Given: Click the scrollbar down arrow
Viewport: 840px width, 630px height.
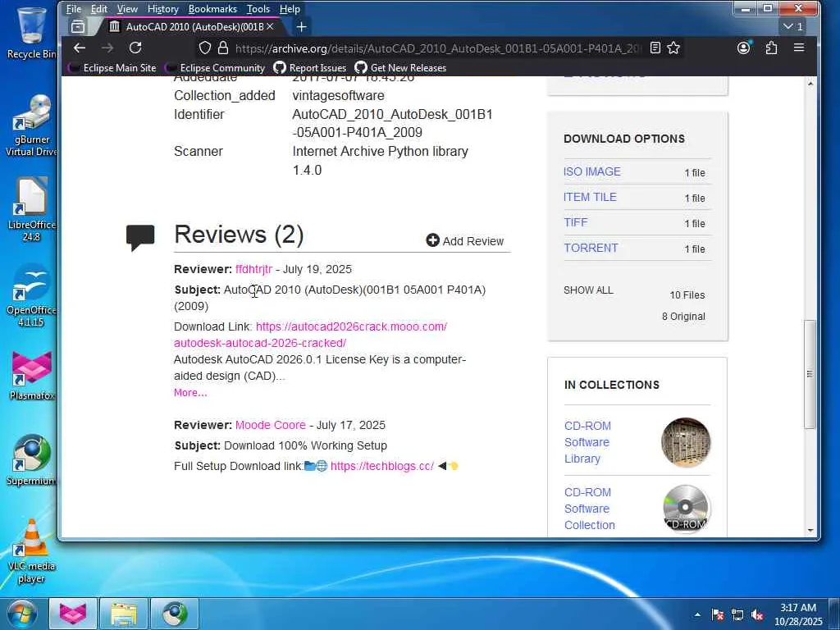Looking at the screenshot, I should 810,531.
